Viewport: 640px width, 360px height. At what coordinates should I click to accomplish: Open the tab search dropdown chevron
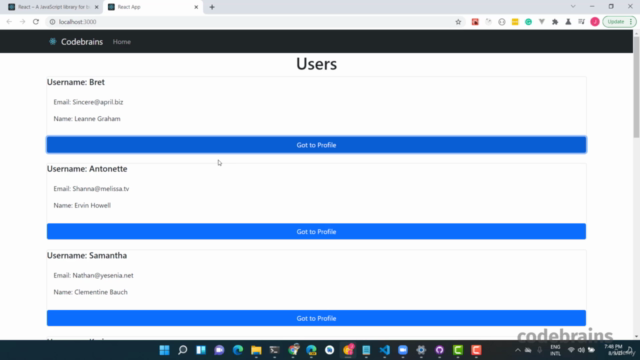[573, 7]
